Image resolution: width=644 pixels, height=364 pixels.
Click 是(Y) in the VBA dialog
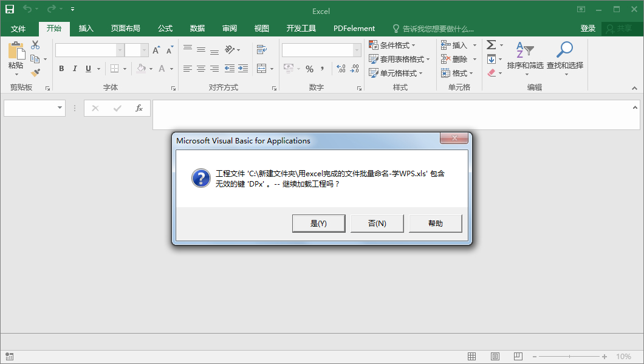point(318,223)
